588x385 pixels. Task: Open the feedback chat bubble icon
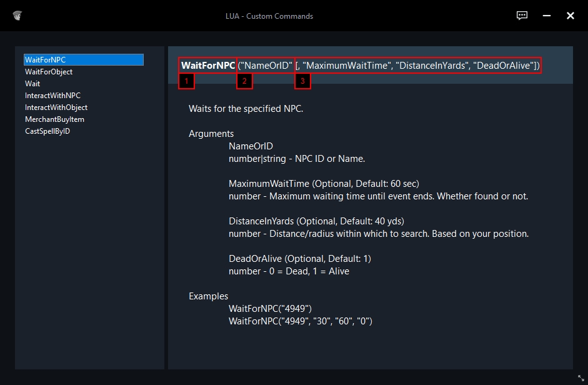(x=522, y=16)
